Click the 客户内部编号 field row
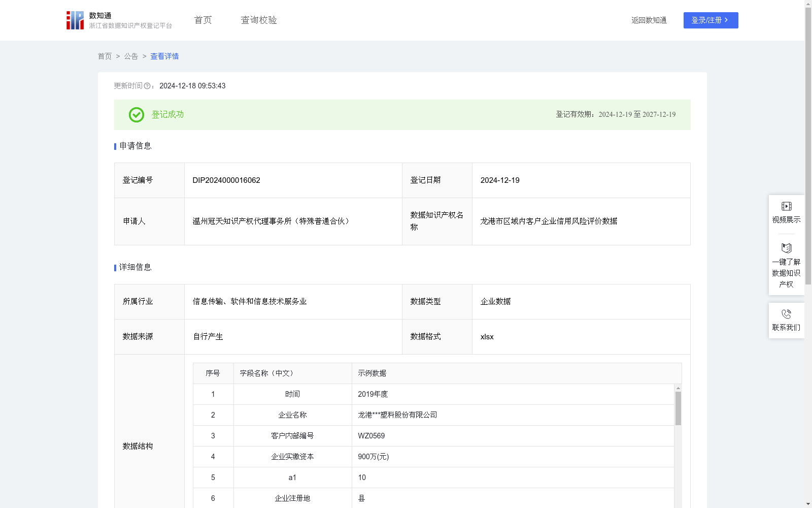 (433, 436)
